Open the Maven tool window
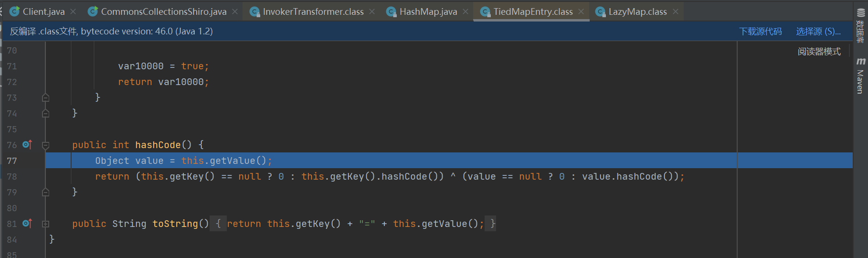 tap(860, 75)
